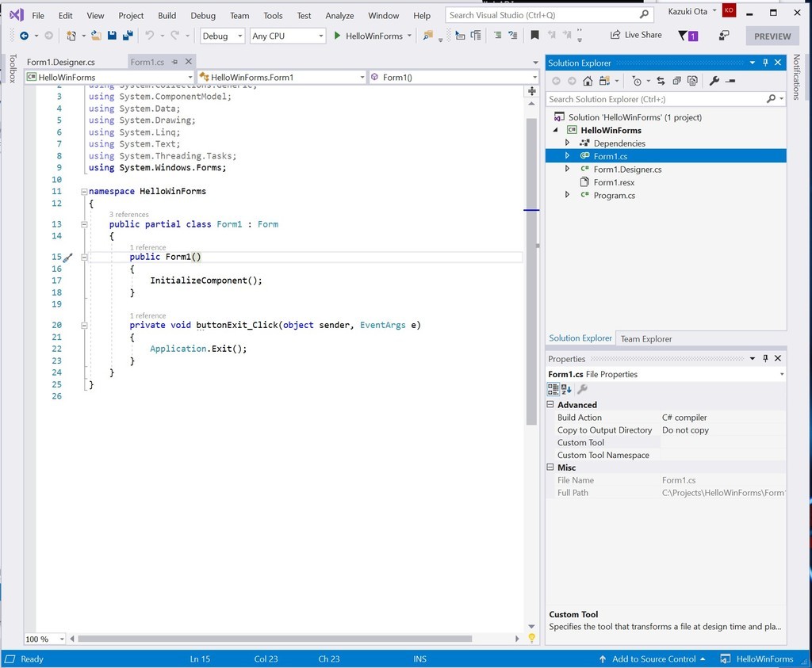Viewport: 812px width, 668px height.
Task: Open the Toolbox side panel tab
Action: point(13,68)
